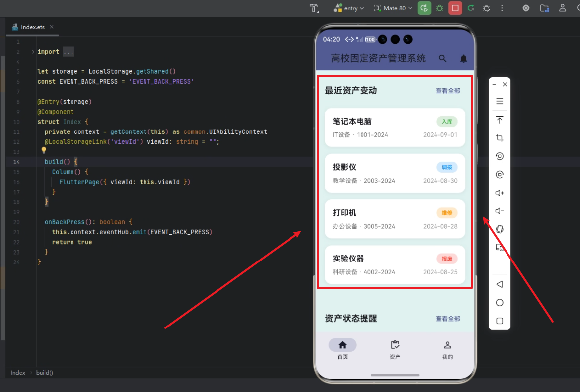The width and height of the screenshot is (580, 392).
Task: Click the yellow lightbulb intention icon
Action: 44,150
